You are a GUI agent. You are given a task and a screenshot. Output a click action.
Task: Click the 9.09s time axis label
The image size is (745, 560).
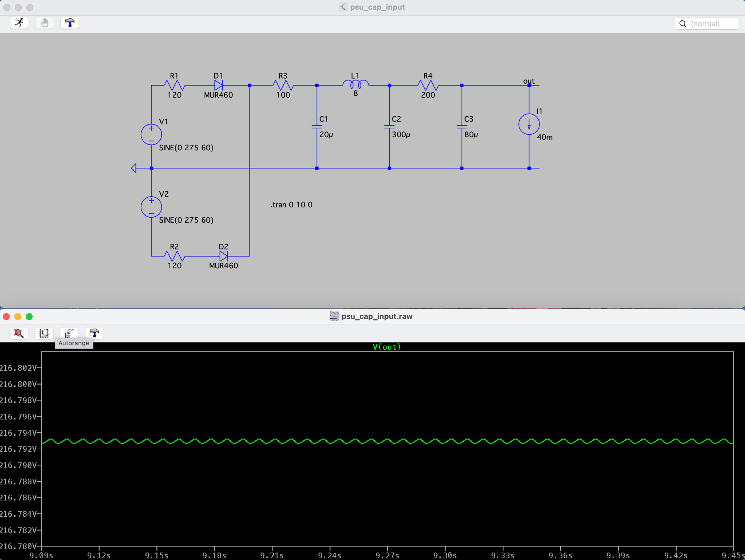(41, 556)
